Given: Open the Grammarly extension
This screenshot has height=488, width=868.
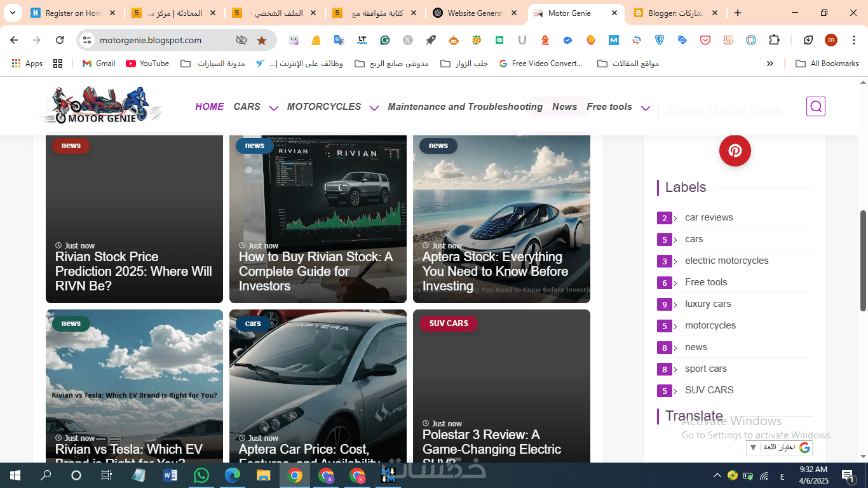Looking at the screenshot, I should [x=384, y=40].
